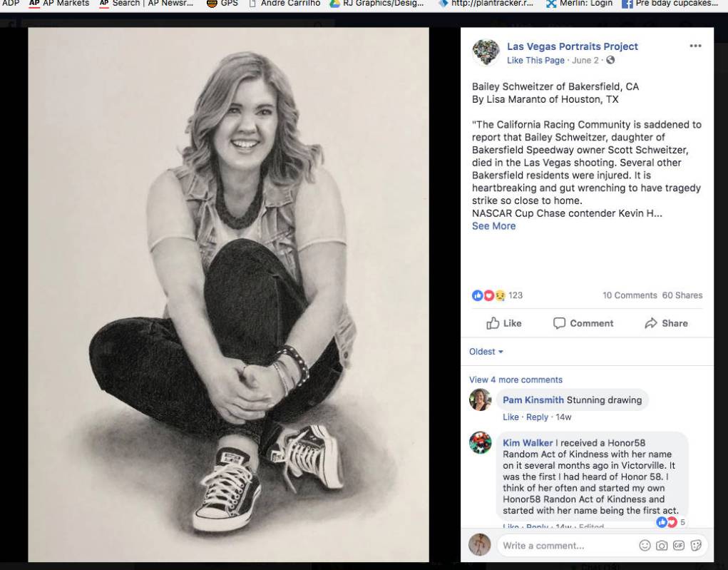Expand post text with See More
Screen dimensions: 728x570
(x=493, y=226)
